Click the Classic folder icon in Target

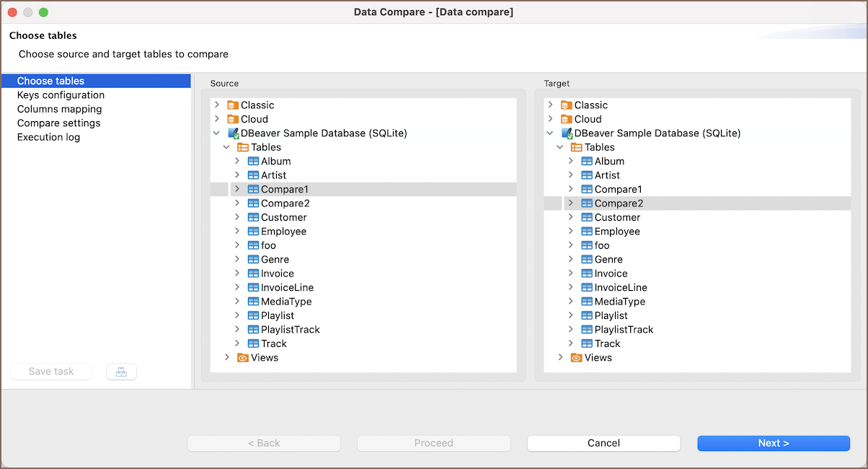[567, 105]
